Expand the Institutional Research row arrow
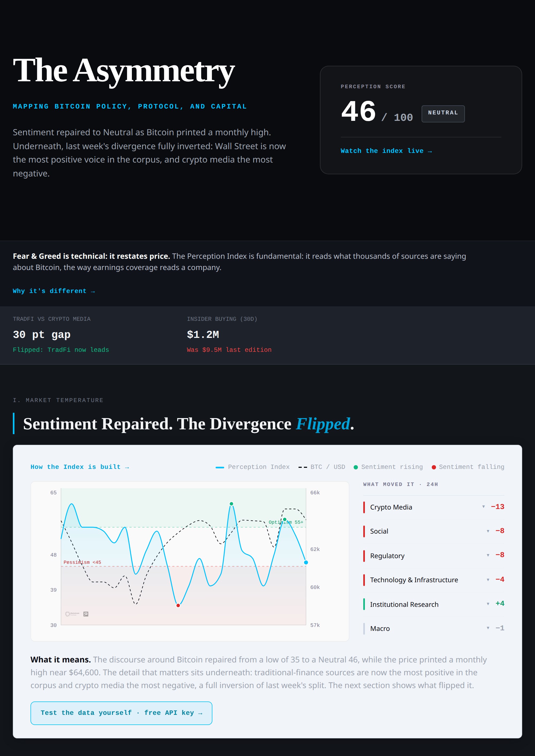The height and width of the screenshot is (756, 535). [x=488, y=604]
